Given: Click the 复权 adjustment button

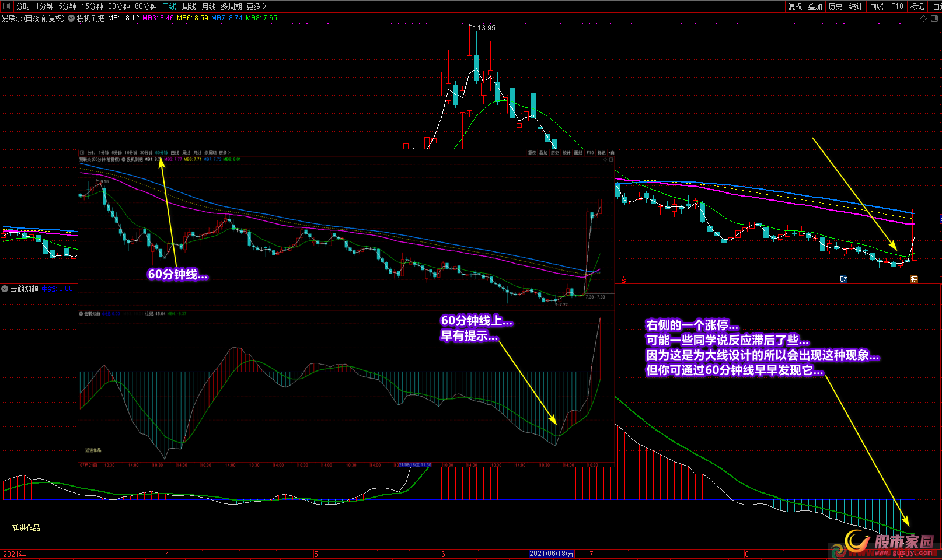Looking at the screenshot, I should pyautogui.click(x=795, y=6).
